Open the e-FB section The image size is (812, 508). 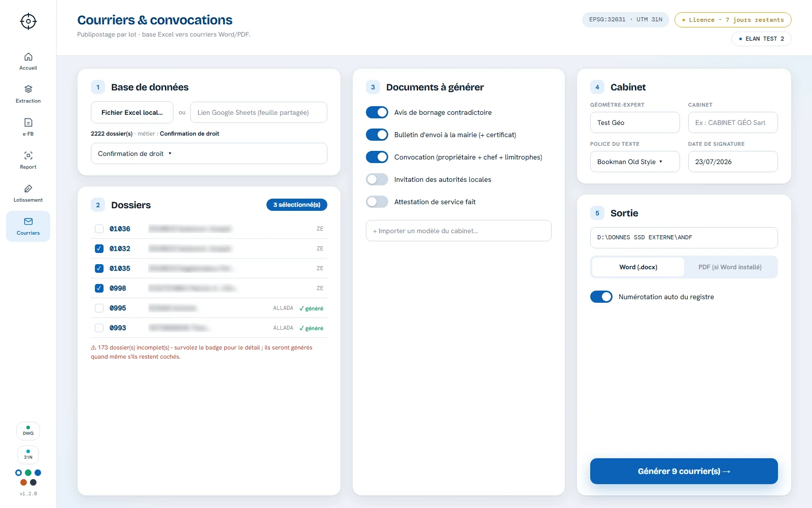tap(28, 127)
